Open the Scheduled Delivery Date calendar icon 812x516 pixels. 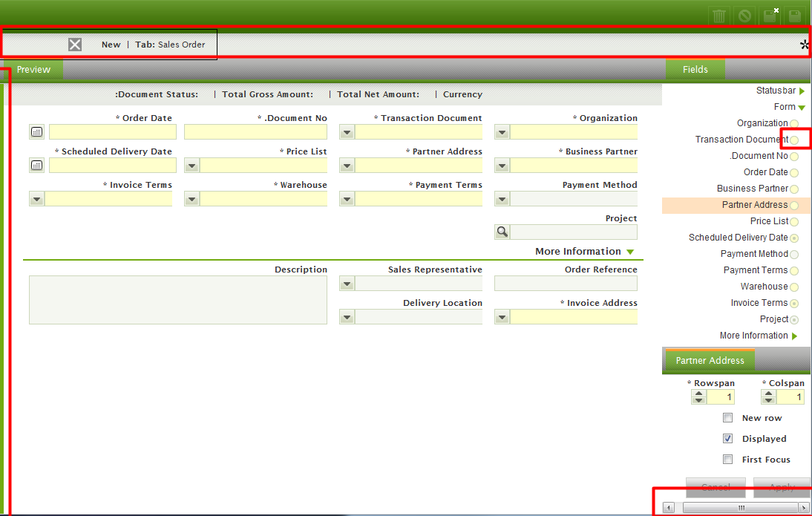click(37, 166)
